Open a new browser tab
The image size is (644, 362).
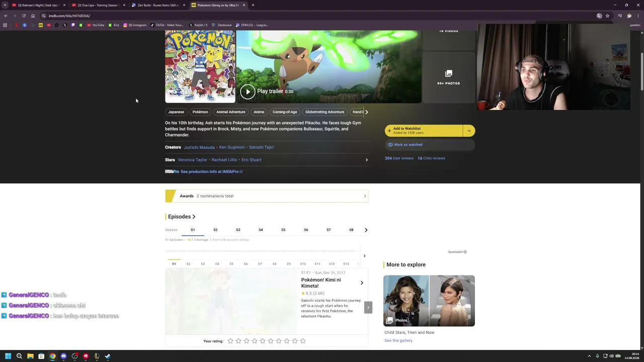pos(253,5)
